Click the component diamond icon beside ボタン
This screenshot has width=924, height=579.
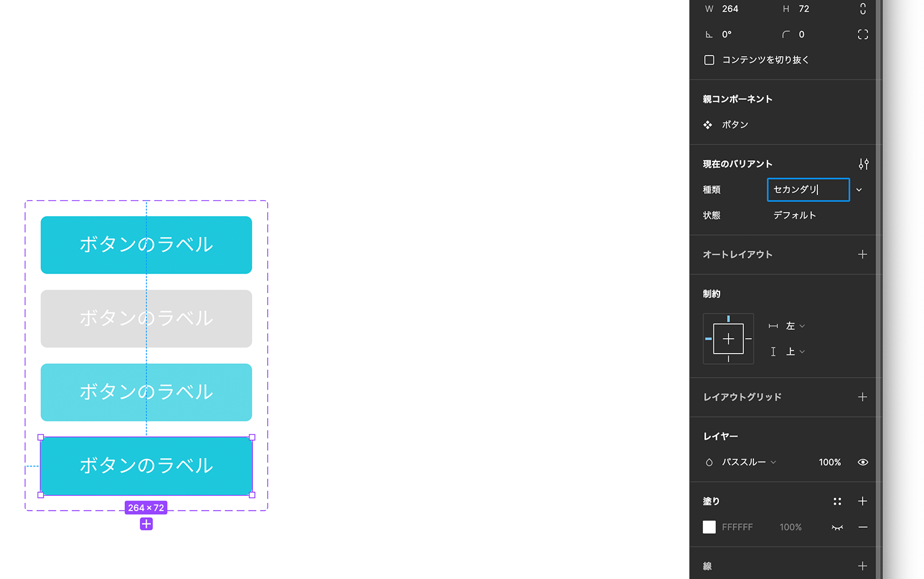click(x=708, y=124)
